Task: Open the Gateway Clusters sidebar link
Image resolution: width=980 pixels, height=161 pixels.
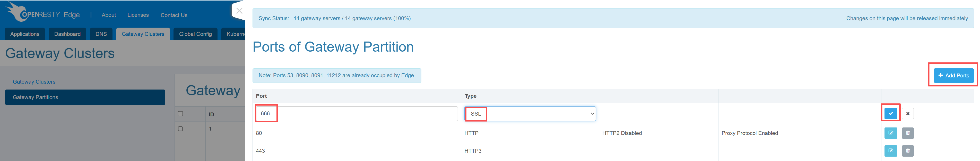Action: pos(34,82)
